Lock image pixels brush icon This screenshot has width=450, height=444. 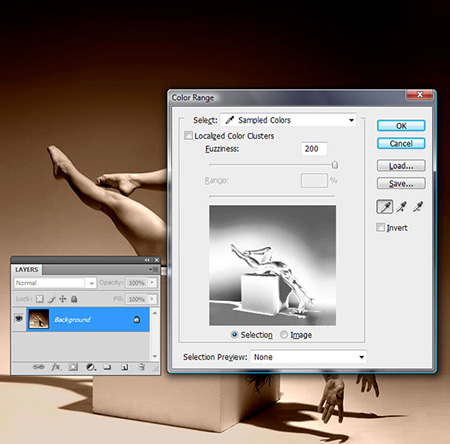tap(51, 299)
